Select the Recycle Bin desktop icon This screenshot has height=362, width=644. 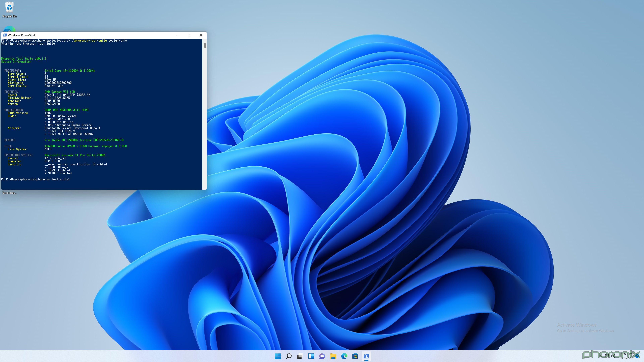(10, 10)
